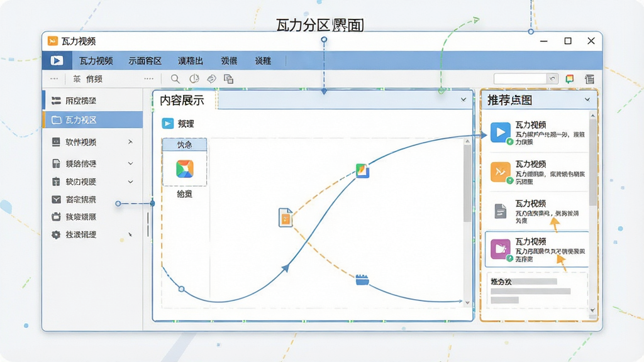
Task: Expand the chevron beside the building icon row
Action: click(130, 182)
